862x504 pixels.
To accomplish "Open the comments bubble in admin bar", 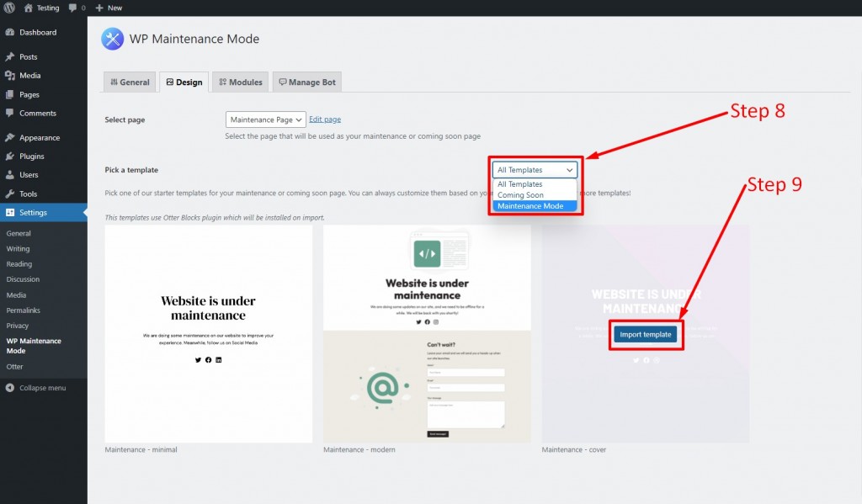I will coord(72,8).
